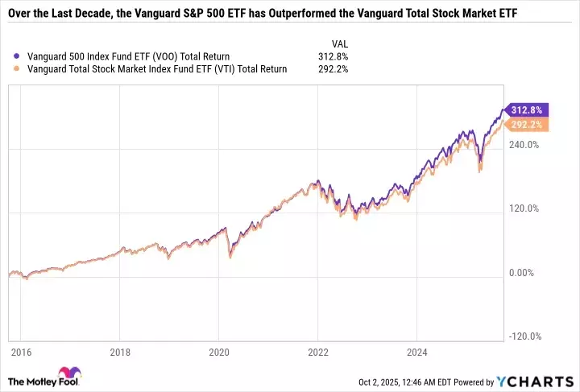Image resolution: width=580 pixels, height=392 pixels.
Task: Click the 2024 x-axis label
Action: tap(416, 352)
